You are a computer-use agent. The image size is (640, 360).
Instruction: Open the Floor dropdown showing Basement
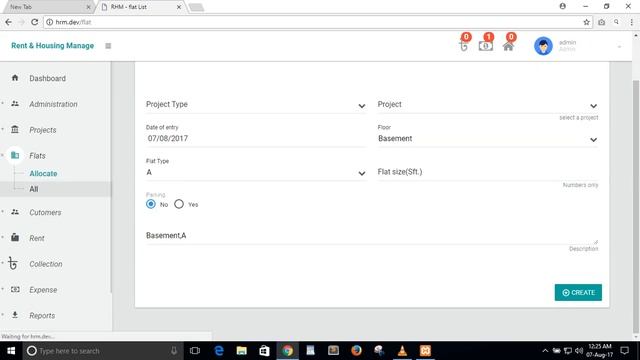(488, 139)
